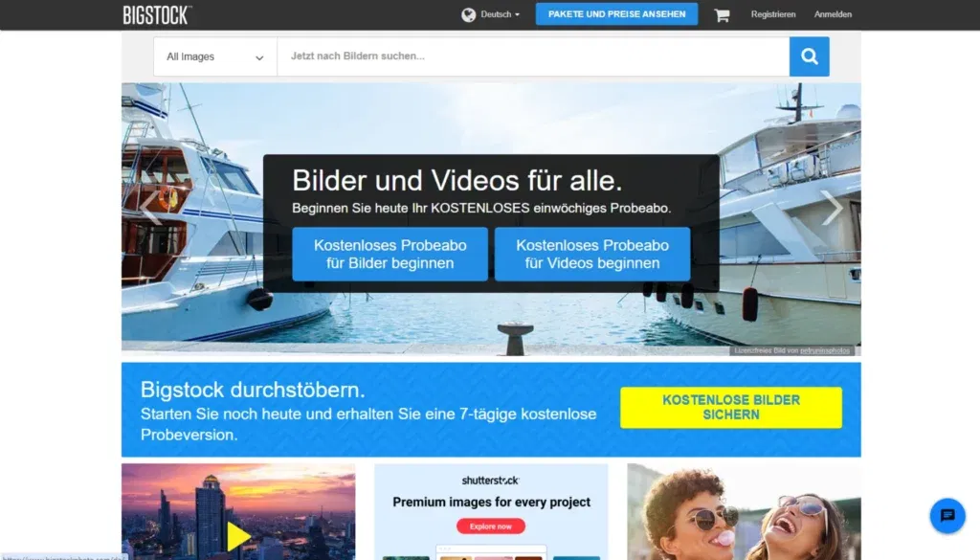Start the free image trial subscription
Image resolution: width=980 pixels, height=560 pixels.
(390, 253)
